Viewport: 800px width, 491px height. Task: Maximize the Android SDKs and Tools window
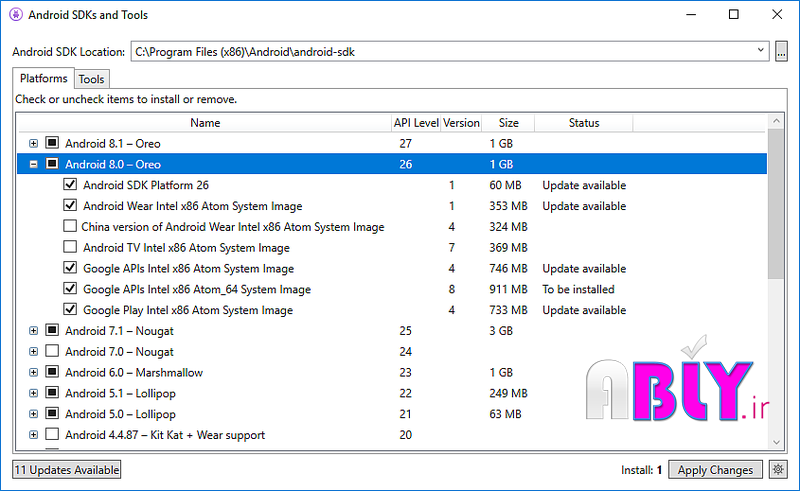[x=734, y=14]
